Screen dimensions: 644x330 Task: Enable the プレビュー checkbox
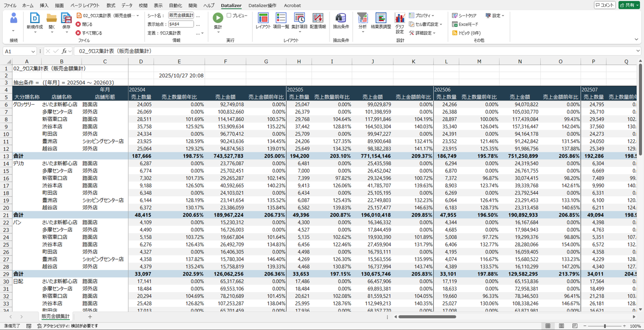229,16
